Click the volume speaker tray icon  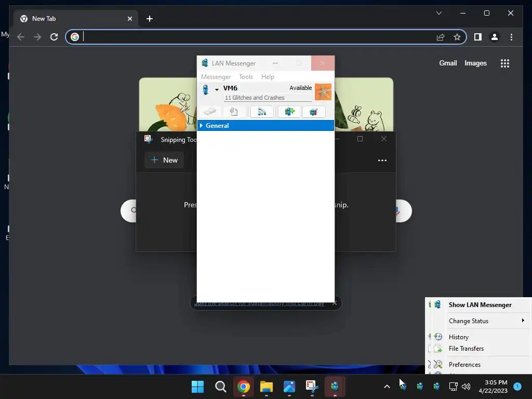coord(466,386)
